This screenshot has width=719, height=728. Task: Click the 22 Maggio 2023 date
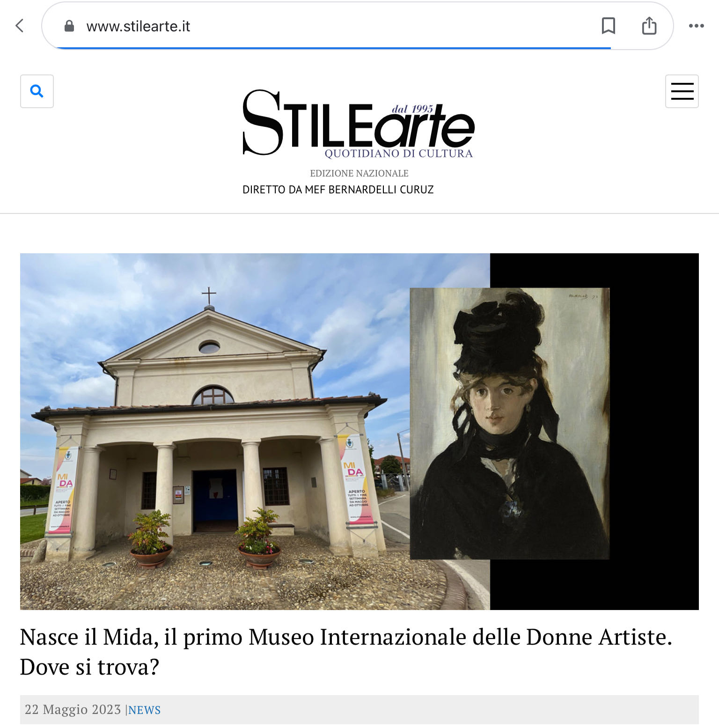[x=73, y=710]
